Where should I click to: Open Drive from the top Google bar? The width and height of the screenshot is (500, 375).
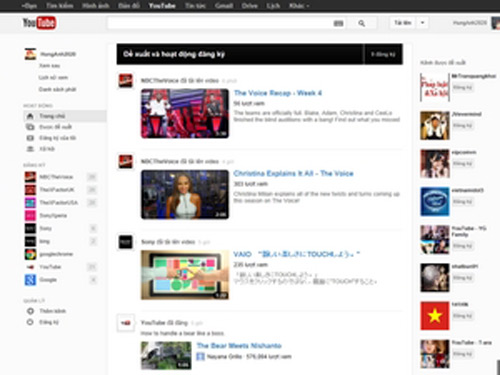pyautogui.click(x=250, y=6)
